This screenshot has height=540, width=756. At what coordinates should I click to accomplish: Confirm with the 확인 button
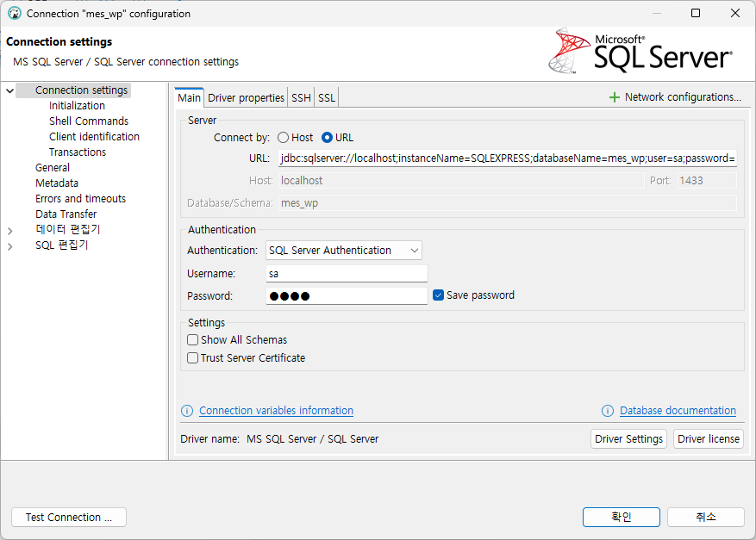pyautogui.click(x=621, y=517)
